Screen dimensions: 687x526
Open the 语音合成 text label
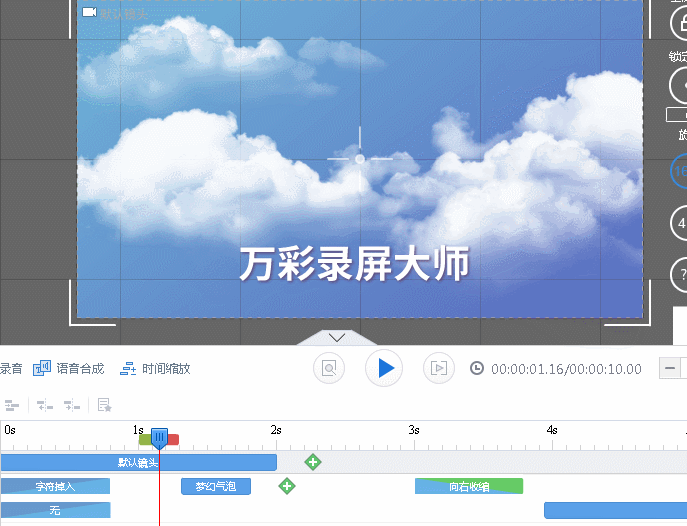80,369
